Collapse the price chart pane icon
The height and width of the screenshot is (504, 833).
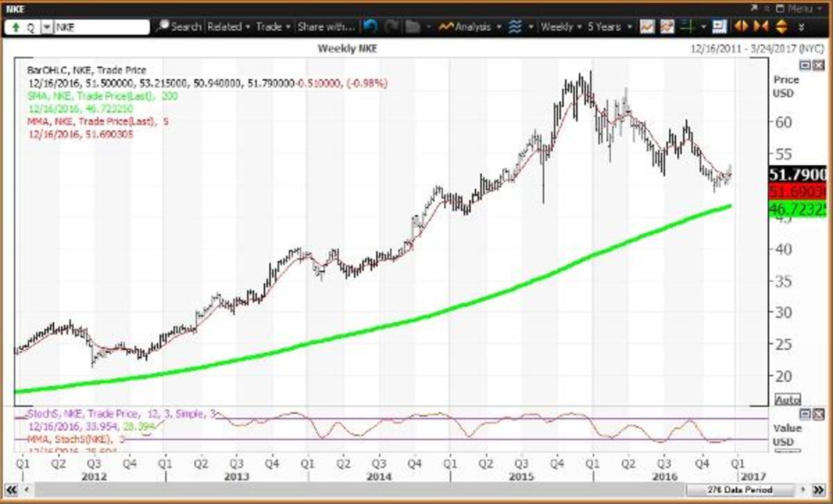point(803,65)
